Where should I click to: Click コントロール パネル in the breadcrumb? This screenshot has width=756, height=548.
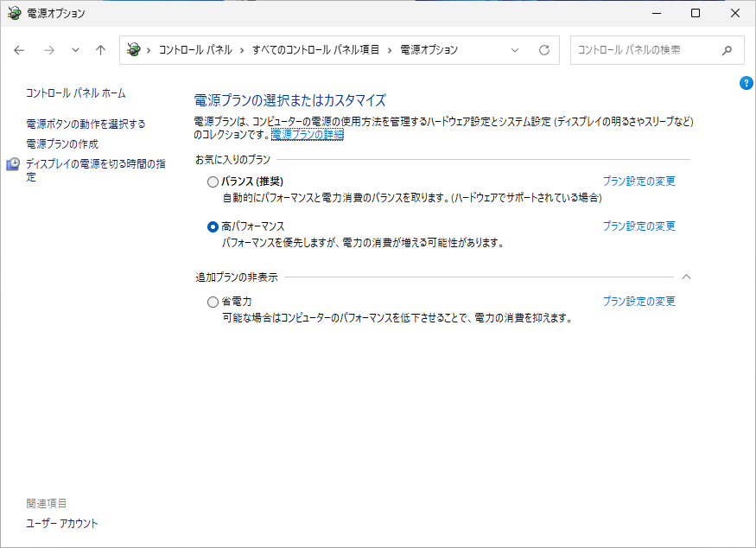tap(195, 50)
